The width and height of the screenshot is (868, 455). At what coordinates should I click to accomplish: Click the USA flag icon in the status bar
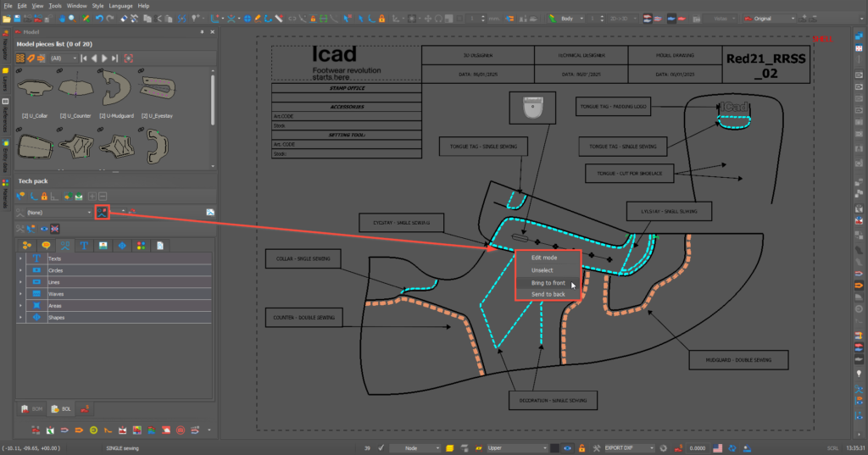point(717,447)
